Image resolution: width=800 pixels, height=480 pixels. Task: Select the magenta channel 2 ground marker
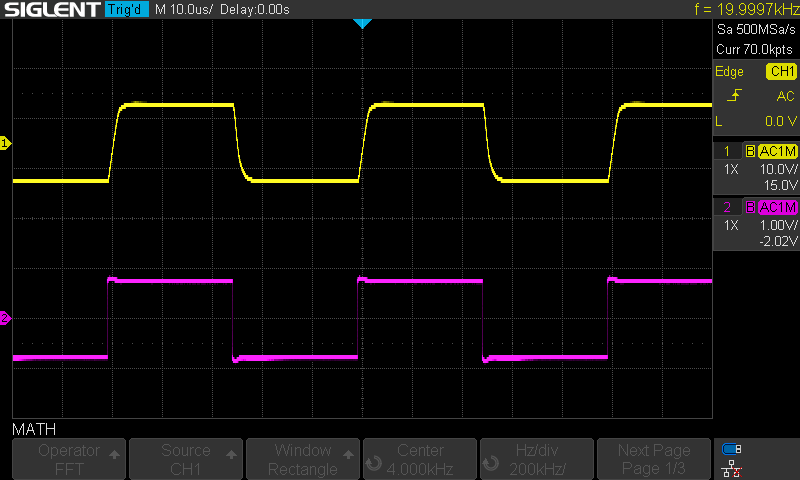(6, 318)
